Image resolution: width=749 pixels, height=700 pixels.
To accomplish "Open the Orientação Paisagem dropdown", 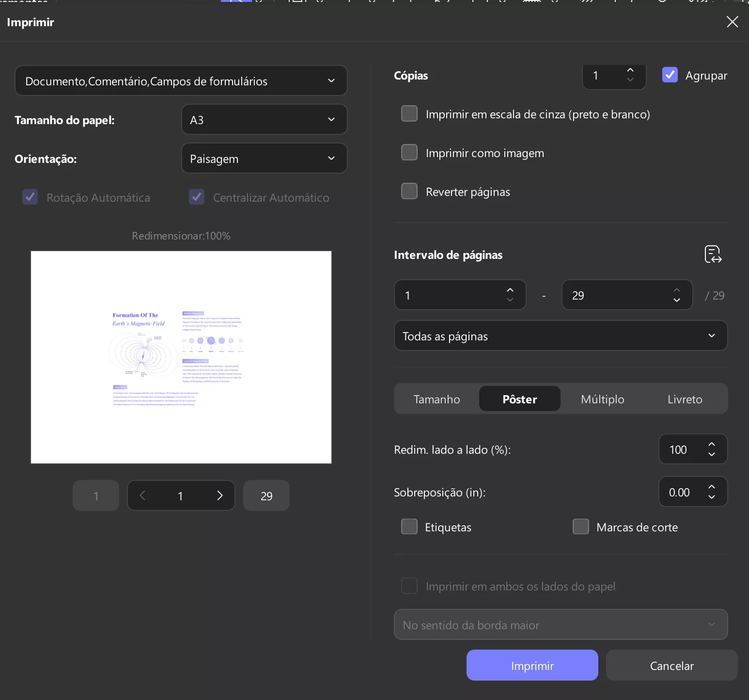I will coord(264,159).
